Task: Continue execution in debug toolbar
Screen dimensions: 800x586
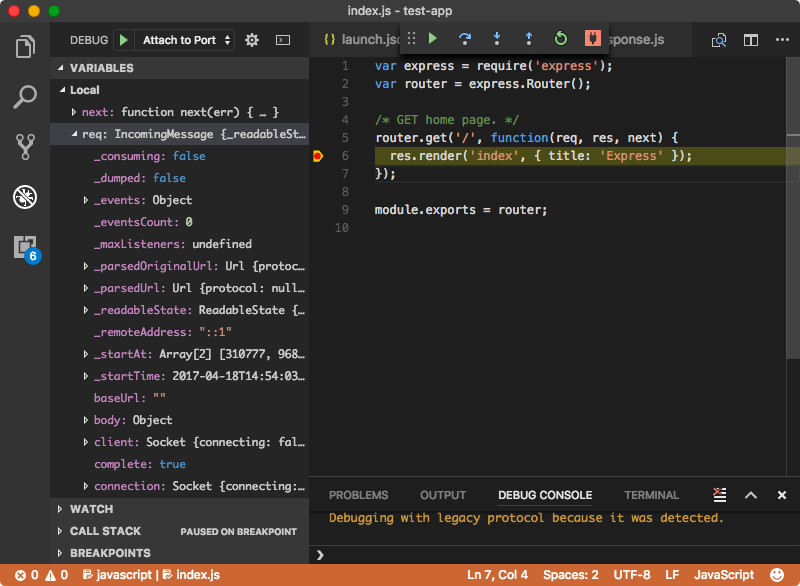Action: tap(433, 38)
